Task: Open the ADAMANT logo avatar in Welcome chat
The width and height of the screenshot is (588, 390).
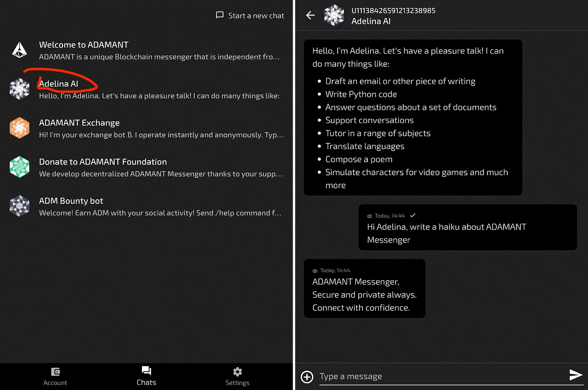Action: (x=19, y=50)
